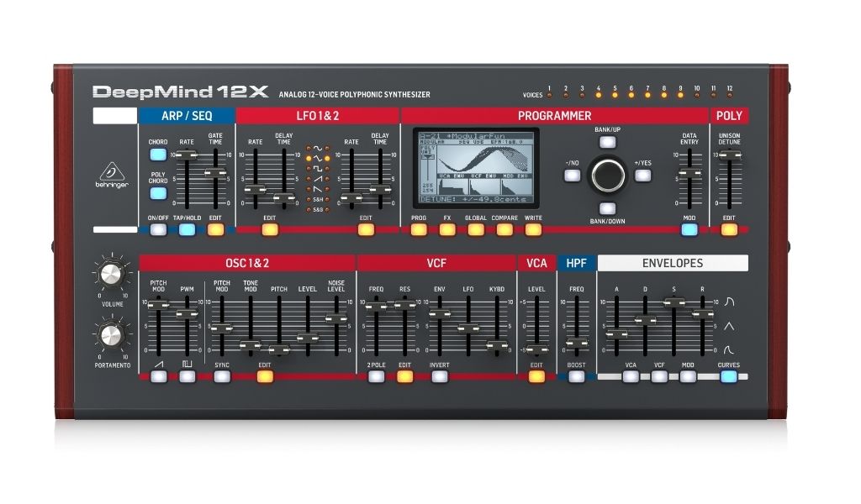Click the LFO 2 RATE slider
861x504 pixels.
pyautogui.click(x=351, y=178)
